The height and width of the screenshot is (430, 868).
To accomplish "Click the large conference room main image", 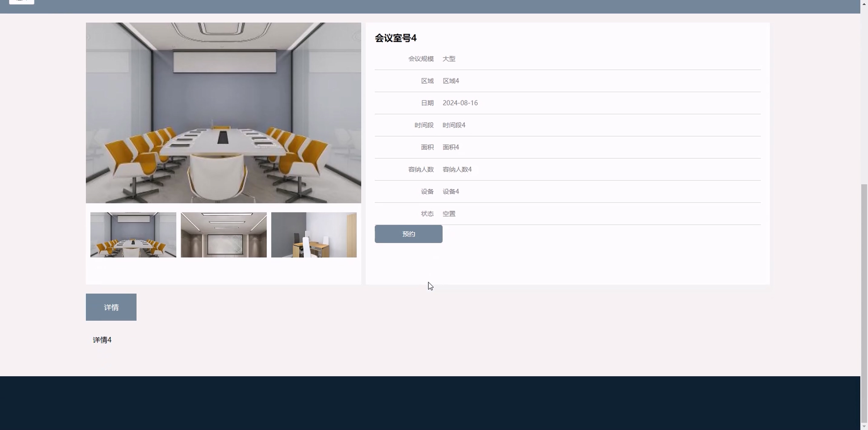I will coord(223,113).
